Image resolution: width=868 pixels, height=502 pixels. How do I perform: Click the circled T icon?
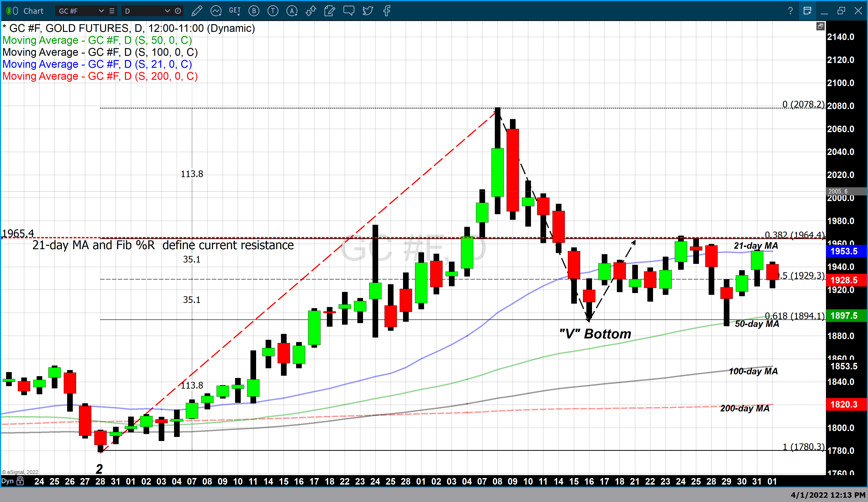273,11
